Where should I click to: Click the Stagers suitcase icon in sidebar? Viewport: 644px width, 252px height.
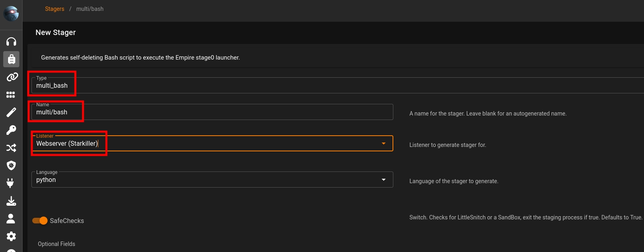(x=11, y=59)
